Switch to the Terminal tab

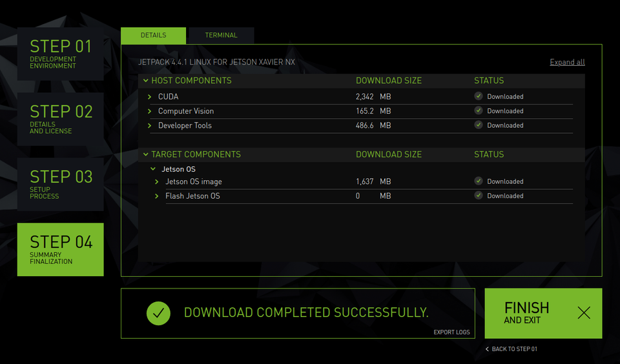[x=221, y=35]
